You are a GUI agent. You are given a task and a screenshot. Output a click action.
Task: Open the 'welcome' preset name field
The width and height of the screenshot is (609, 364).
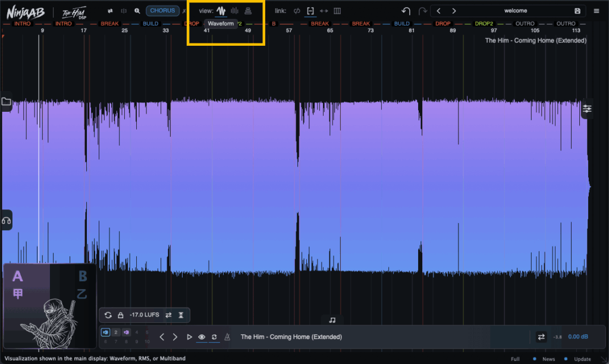coord(516,11)
